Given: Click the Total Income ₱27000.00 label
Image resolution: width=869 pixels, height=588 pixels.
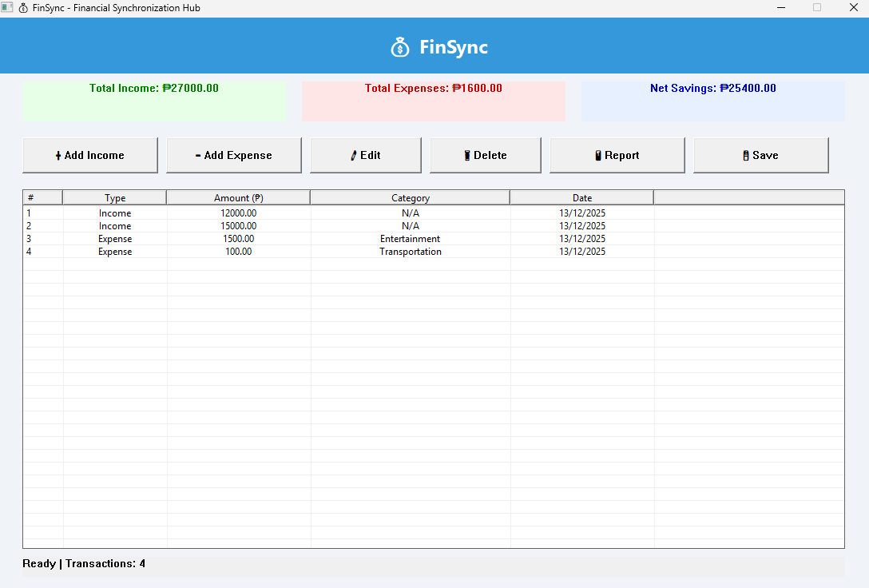Looking at the screenshot, I should point(154,88).
